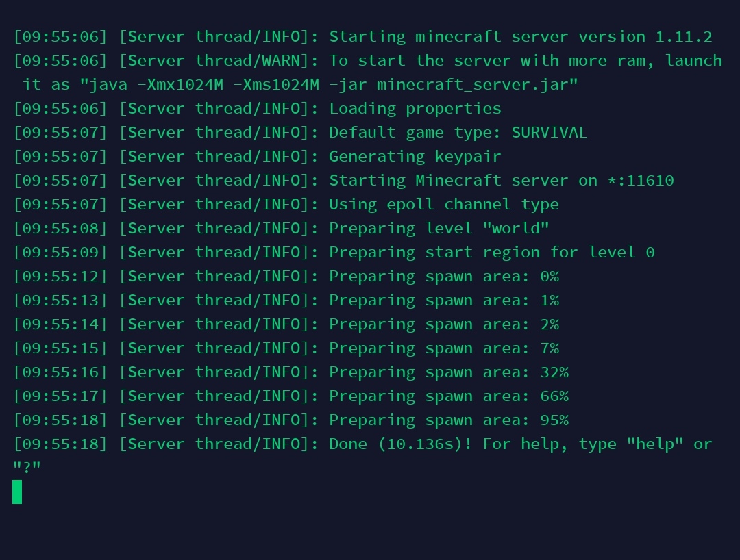The image size is (740, 560).
Task: Click the quoted "world" level name
Action: pos(515,229)
